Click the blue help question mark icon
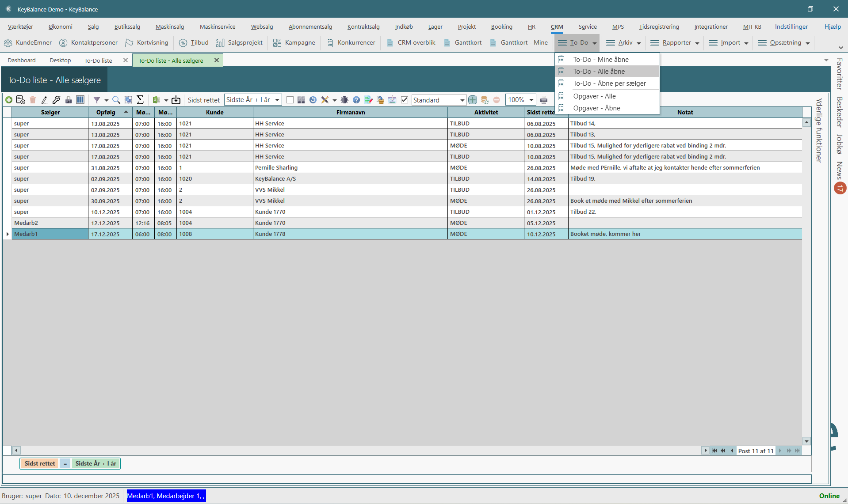 [356, 100]
